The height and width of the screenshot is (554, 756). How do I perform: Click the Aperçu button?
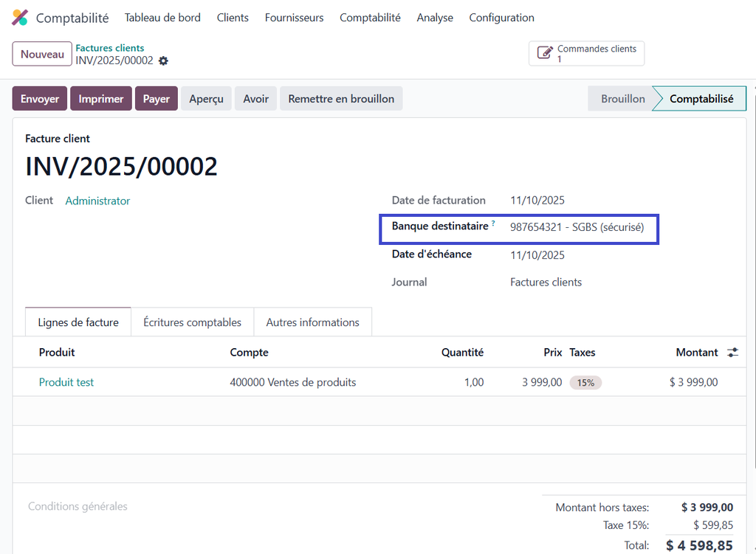[x=207, y=99]
